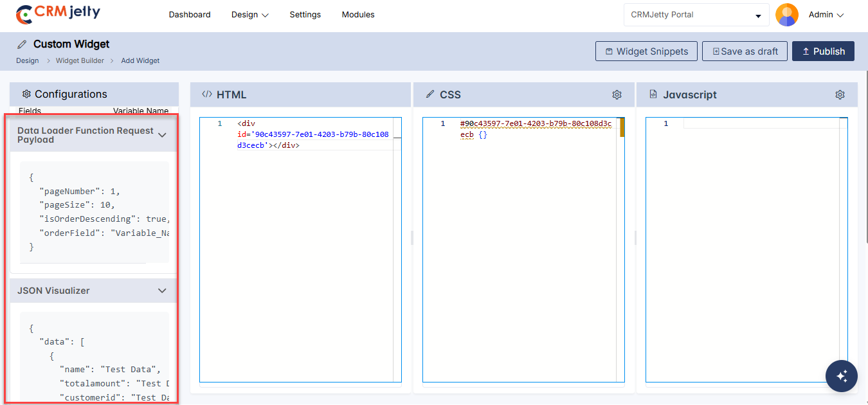Open the CSS panel settings gear
Viewport: 868px width, 405px height.
point(617,94)
